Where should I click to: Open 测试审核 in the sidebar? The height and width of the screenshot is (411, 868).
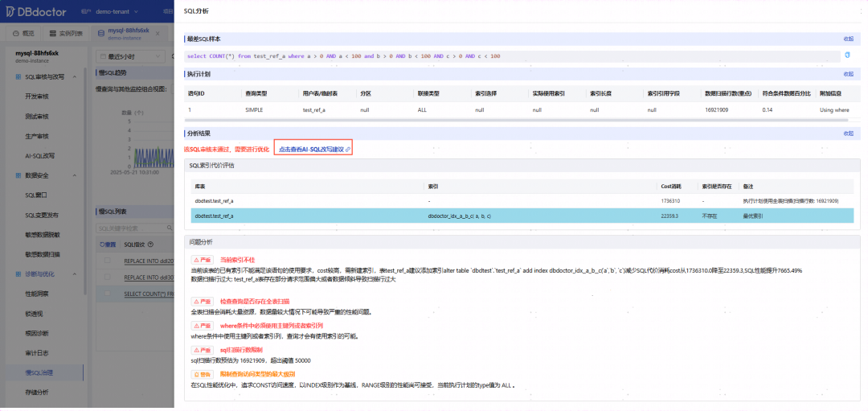37,117
